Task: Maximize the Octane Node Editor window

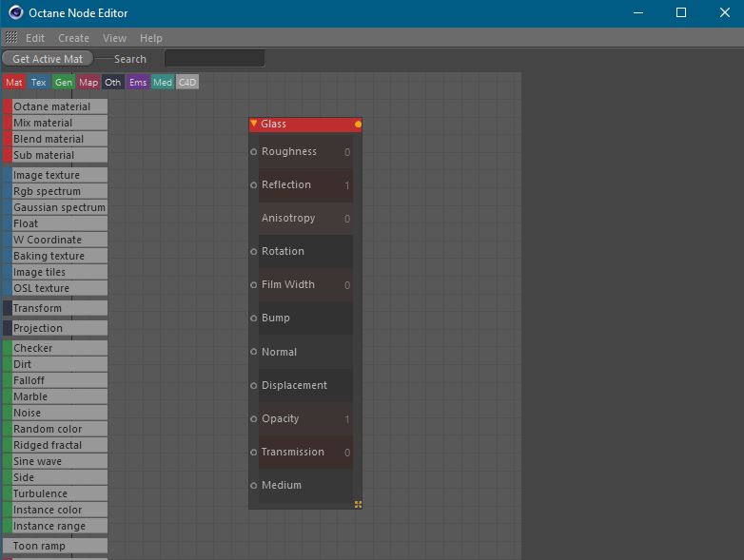Action: tap(681, 12)
